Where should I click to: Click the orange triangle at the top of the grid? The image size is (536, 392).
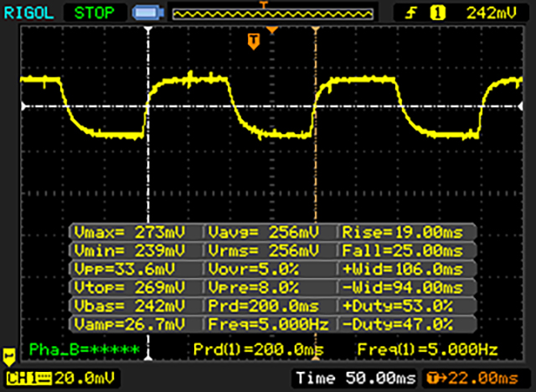click(x=271, y=30)
